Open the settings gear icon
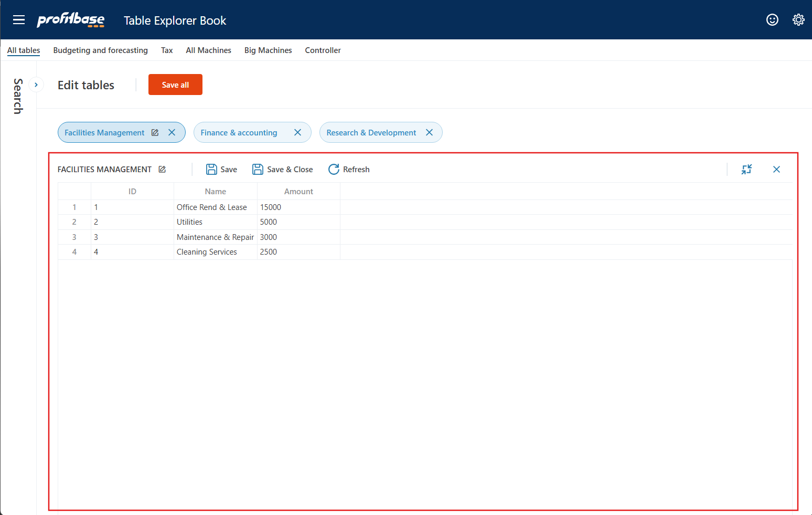 [798, 20]
